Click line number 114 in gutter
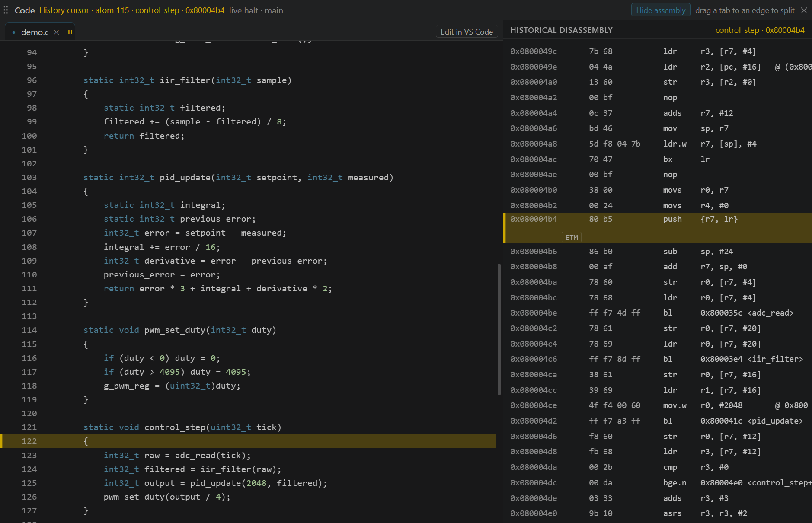Screen dimensions: 812x523 [29, 330]
